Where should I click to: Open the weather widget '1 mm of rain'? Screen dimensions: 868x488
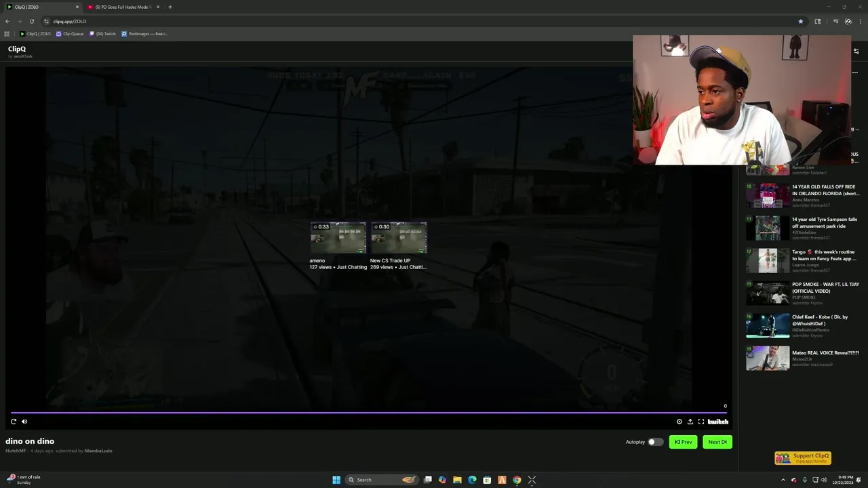tap(23, 480)
